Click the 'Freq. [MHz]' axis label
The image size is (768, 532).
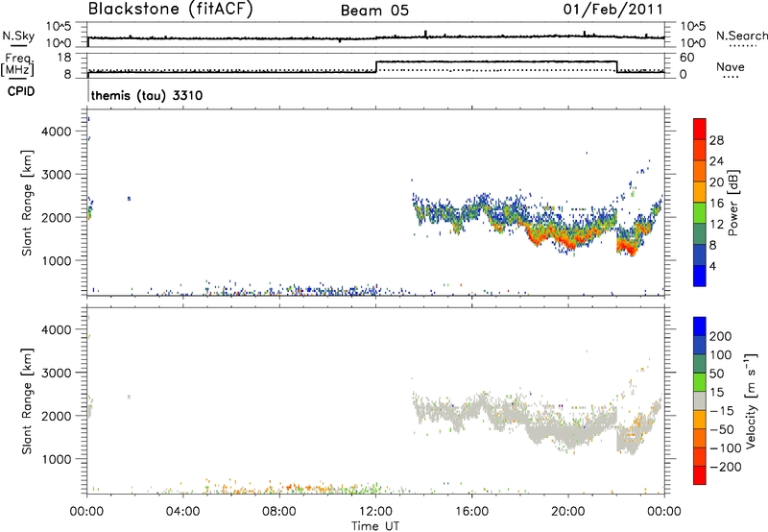[x=17, y=64]
